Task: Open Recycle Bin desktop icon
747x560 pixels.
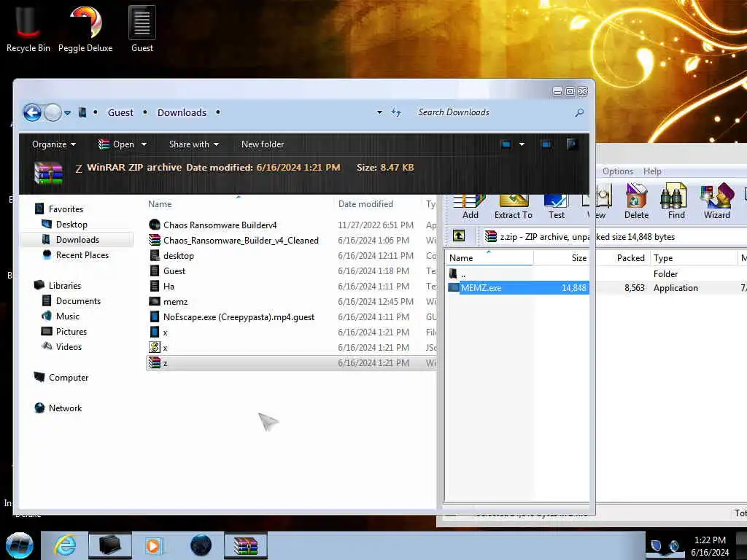Action: [x=28, y=28]
